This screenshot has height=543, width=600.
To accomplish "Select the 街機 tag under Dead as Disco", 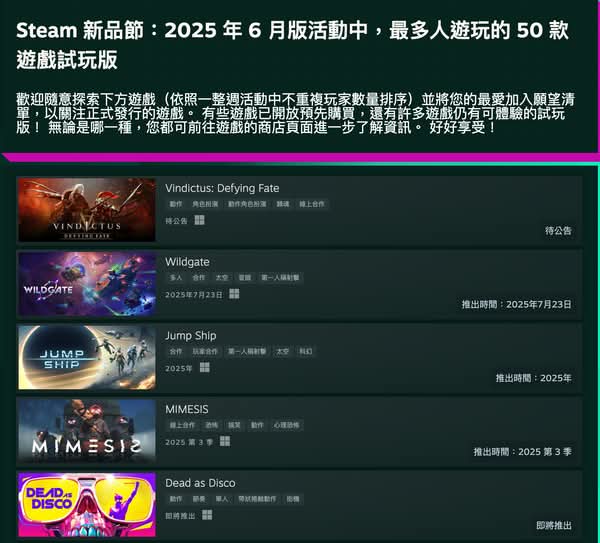I will 293,499.
